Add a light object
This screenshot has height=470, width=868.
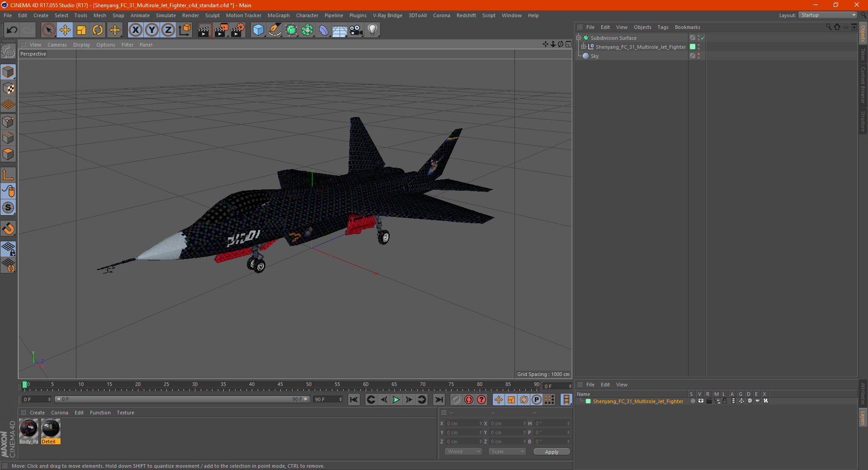tap(373, 30)
